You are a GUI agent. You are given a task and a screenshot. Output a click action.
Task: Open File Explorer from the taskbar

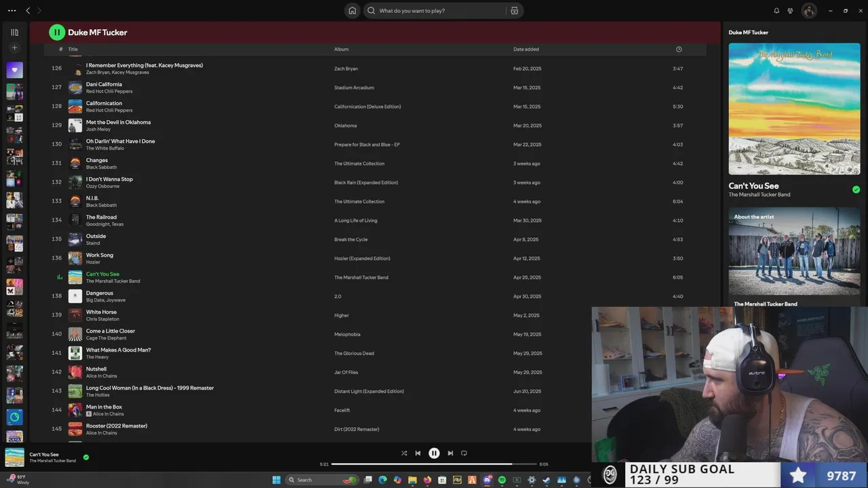pyautogui.click(x=412, y=480)
